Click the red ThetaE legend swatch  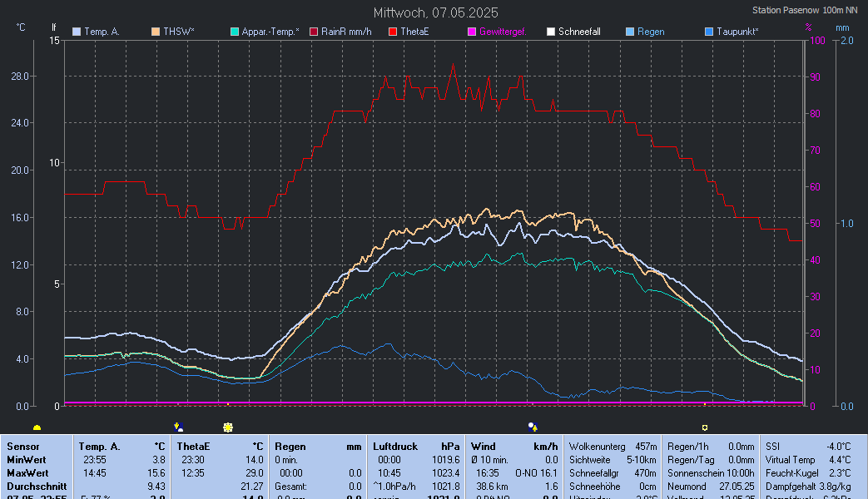[x=393, y=32]
